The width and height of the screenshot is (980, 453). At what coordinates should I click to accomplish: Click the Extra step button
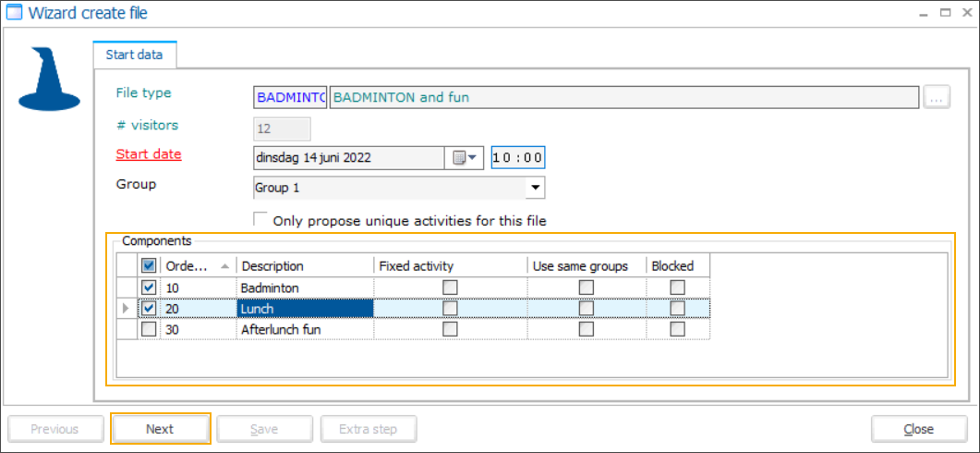click(x=369, y=429)
